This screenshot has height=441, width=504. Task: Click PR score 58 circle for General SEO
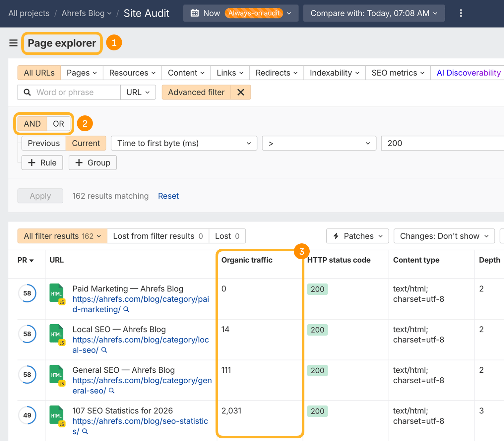27,375
